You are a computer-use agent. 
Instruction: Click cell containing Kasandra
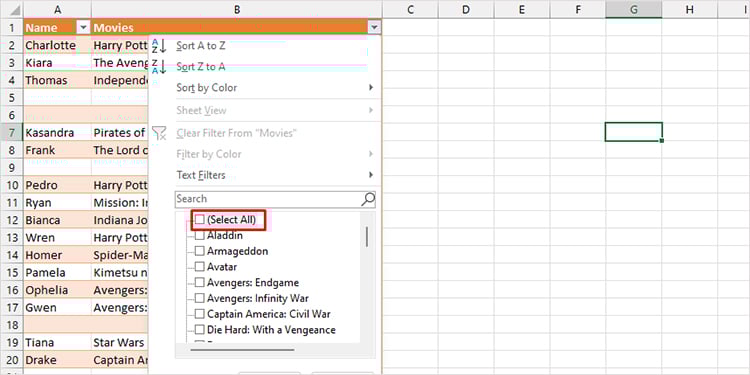pos(57,132)
